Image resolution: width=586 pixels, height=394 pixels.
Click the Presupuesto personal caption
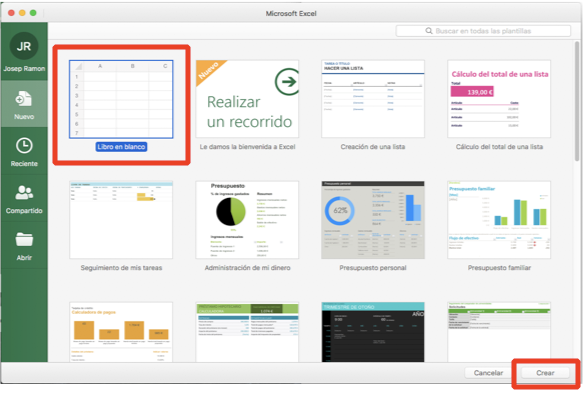tap(373, 268)
